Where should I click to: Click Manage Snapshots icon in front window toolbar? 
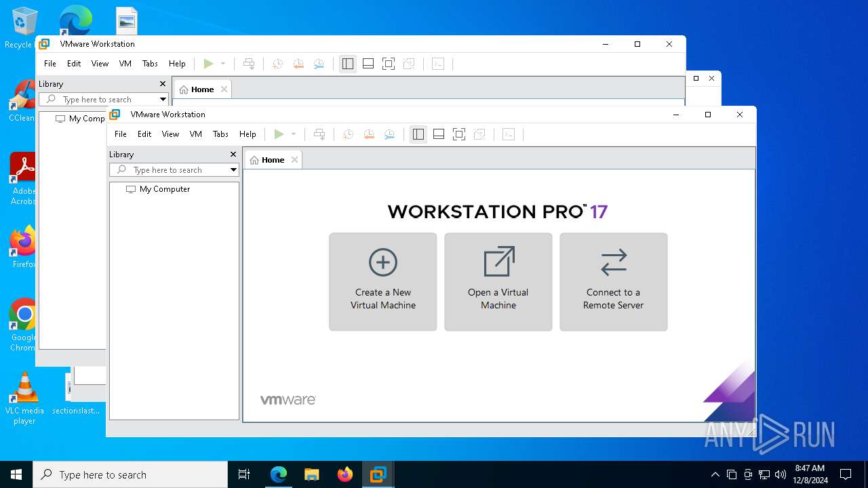[x=390, y=134]
